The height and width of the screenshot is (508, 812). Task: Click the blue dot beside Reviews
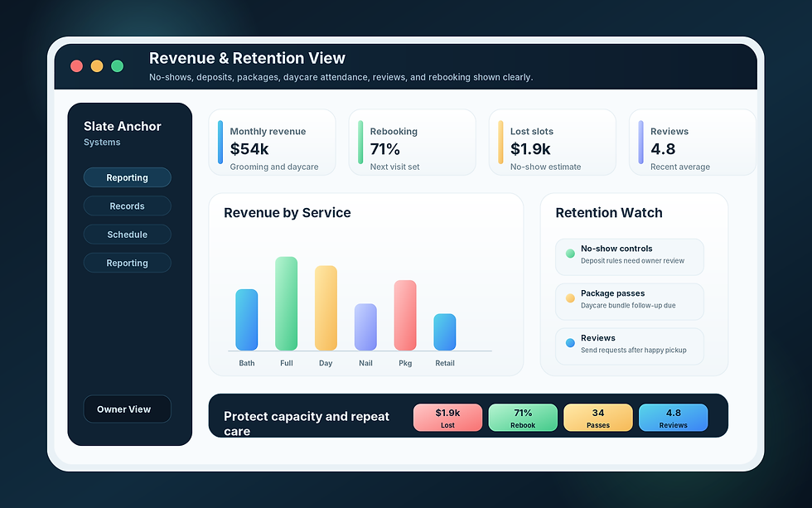coord(570,343)
